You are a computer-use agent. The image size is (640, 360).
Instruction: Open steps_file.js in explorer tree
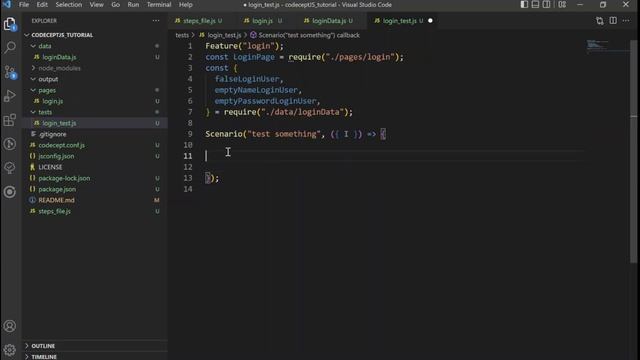(54, 211)
